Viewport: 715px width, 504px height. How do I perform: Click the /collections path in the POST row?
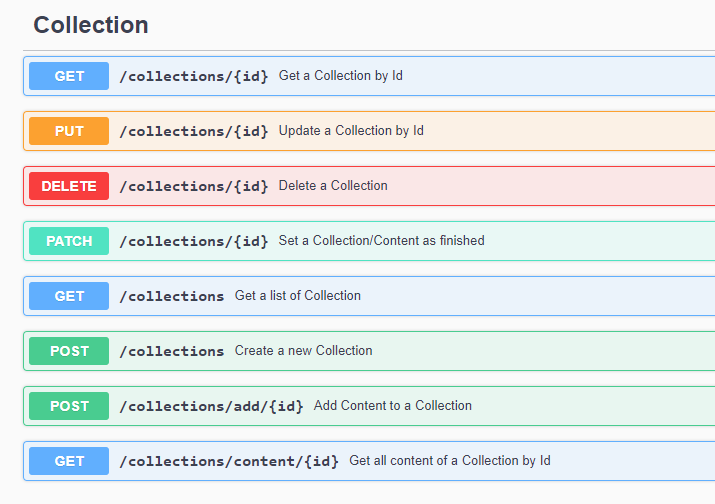click(x=171, y=351)
